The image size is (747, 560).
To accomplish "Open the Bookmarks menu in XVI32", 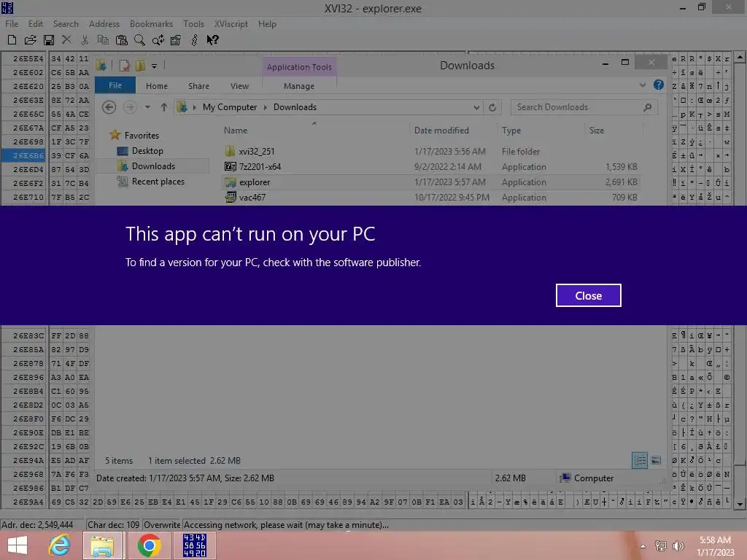I will [x=151, y=24].
